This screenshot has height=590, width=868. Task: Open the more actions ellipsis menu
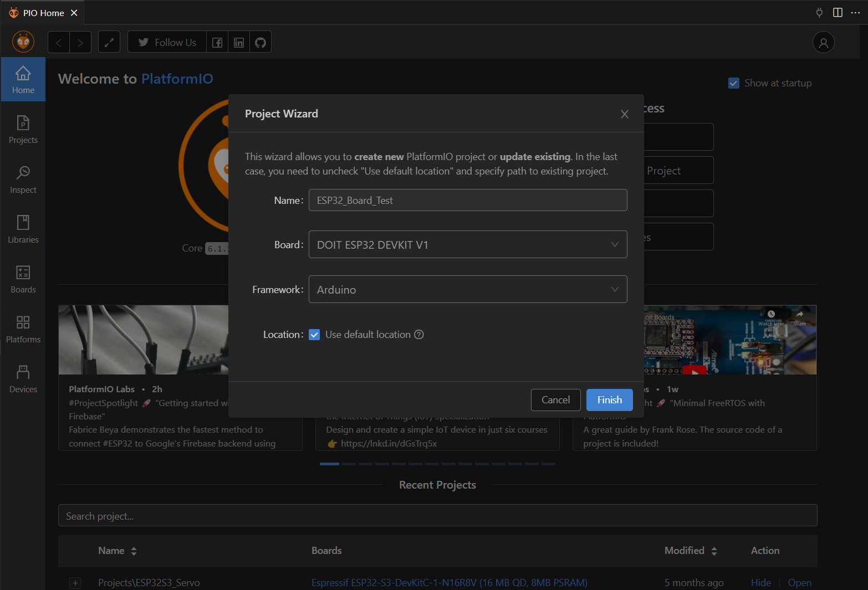(856, 12)
